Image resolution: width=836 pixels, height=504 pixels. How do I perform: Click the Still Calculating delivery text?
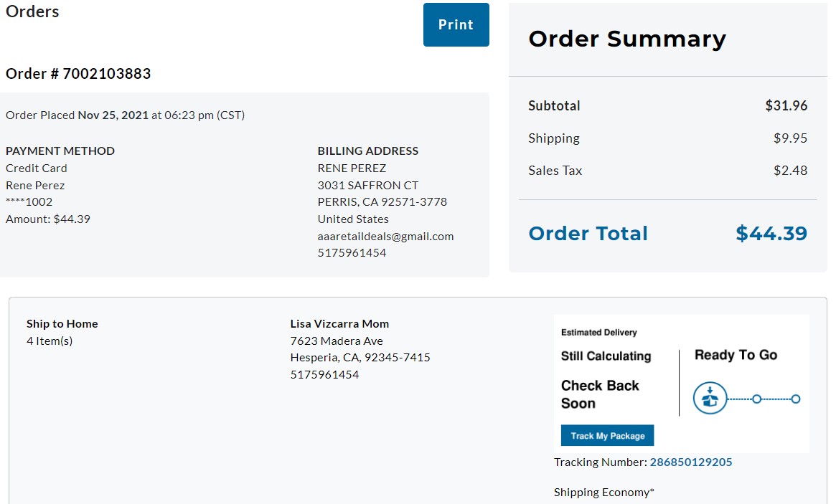click(606, 356)
